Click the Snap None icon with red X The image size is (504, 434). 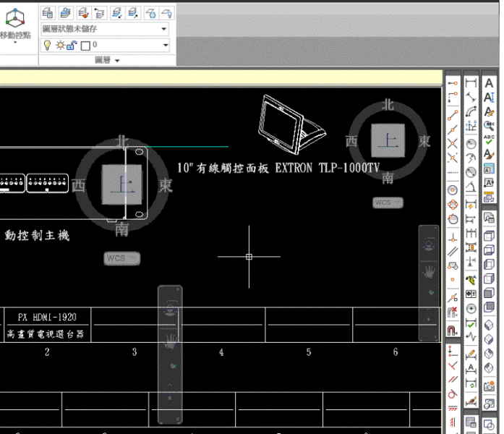coord(453,312)
